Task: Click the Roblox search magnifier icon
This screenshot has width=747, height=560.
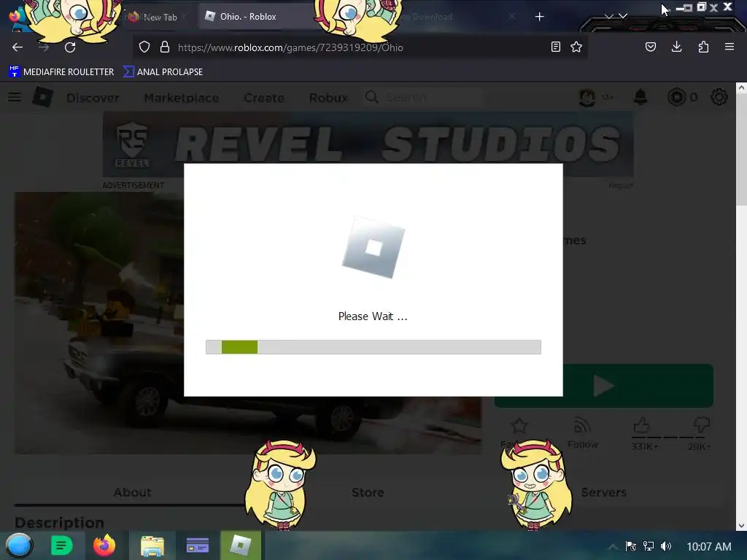Action: point(371,97)
